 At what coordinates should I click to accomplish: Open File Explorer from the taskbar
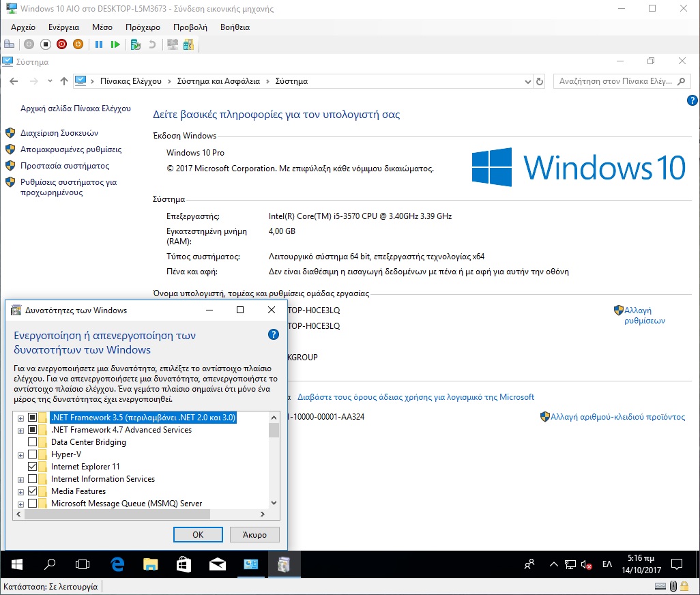click(151, 565)
